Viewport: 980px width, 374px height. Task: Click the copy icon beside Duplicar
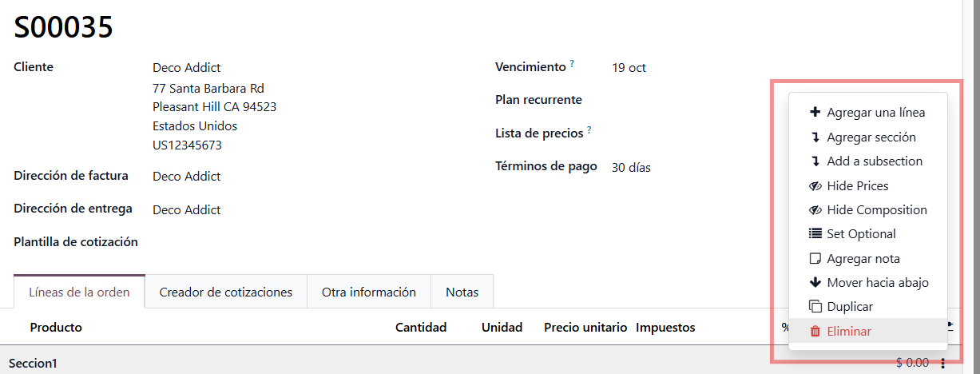pyautogui.click(x=815, y=307)
